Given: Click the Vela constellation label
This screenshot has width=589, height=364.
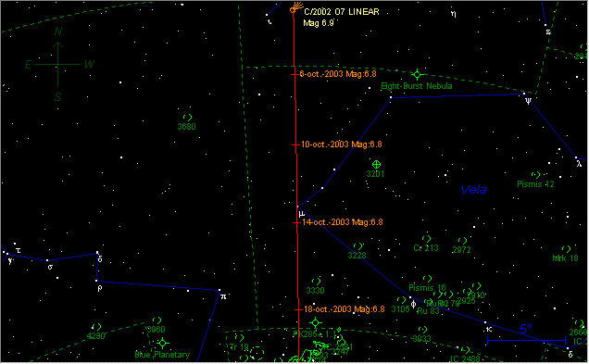Looking at the screenshot, I should pyautogui.click(x=473, y=189).
